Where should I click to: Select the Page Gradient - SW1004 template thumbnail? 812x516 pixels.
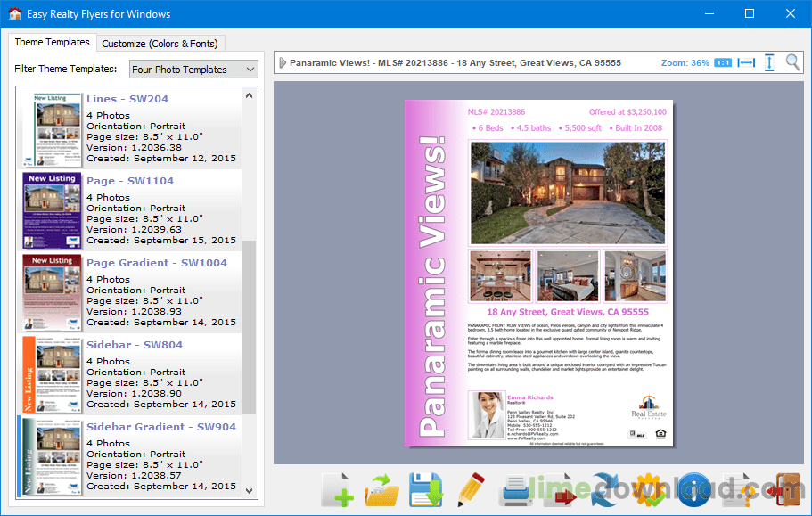pos(52,293)
